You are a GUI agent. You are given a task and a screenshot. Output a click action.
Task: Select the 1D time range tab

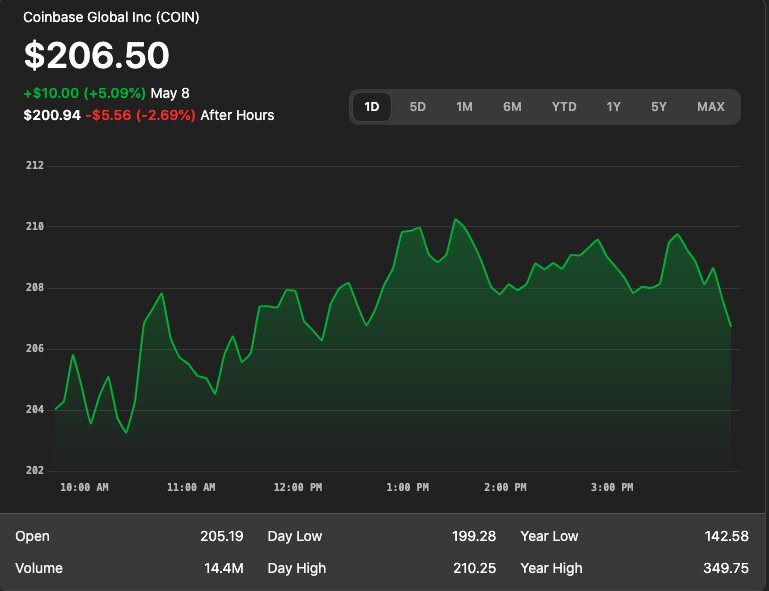[x=372, y=107]
